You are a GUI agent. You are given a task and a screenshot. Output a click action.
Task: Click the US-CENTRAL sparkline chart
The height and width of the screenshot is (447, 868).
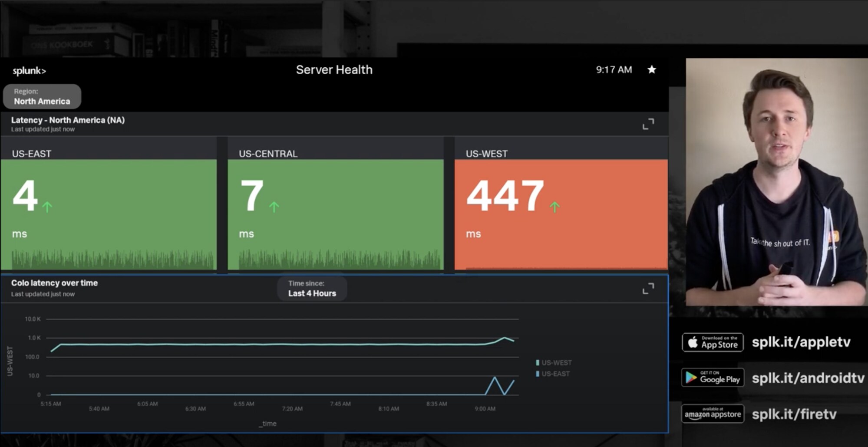tap(340, 259)
